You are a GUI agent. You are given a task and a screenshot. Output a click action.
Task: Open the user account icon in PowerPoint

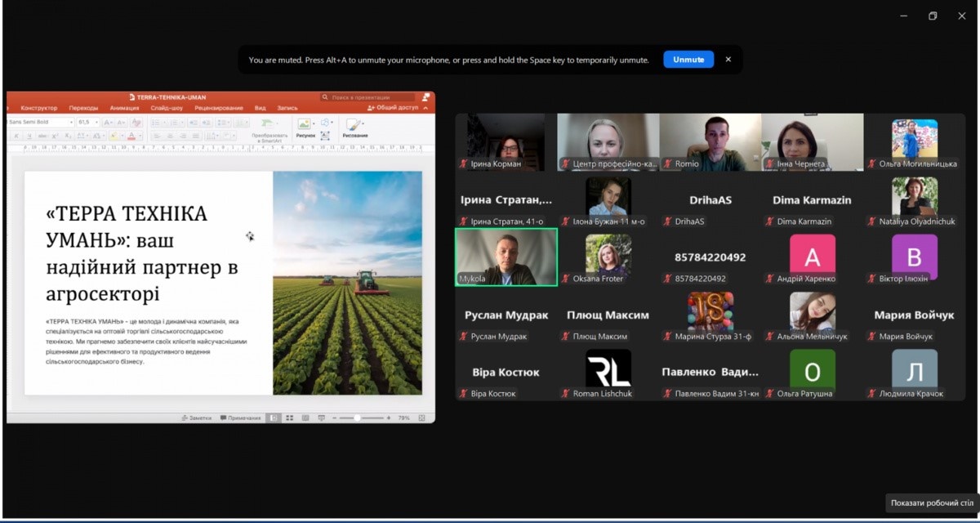(x=425, y=97)
